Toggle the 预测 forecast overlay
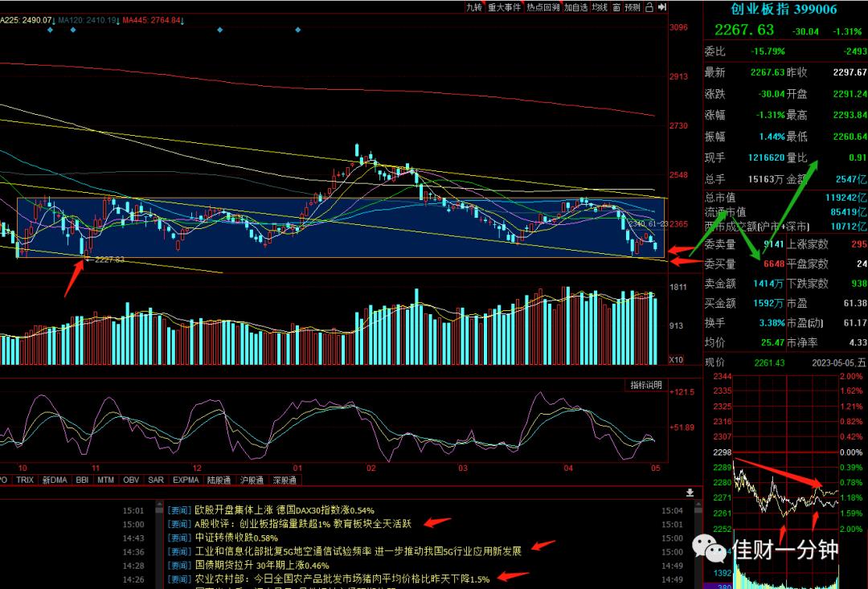This screenshot has height=589, width=868. click(x=633, y=7)
